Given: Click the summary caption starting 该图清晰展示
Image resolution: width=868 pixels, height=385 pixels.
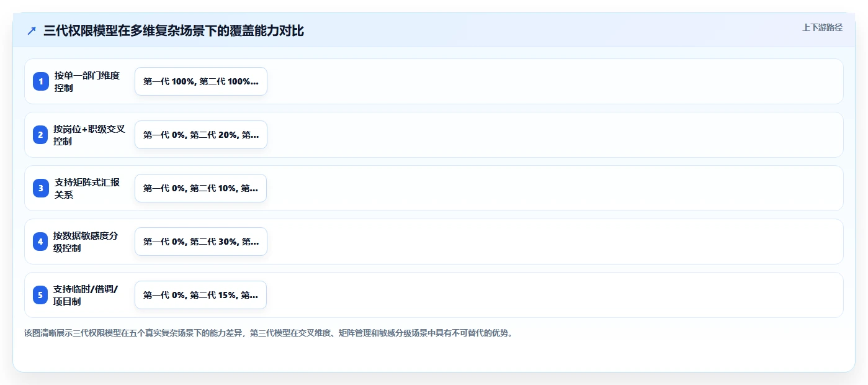Looking at the screenshot, I should [x=269, y=333].
